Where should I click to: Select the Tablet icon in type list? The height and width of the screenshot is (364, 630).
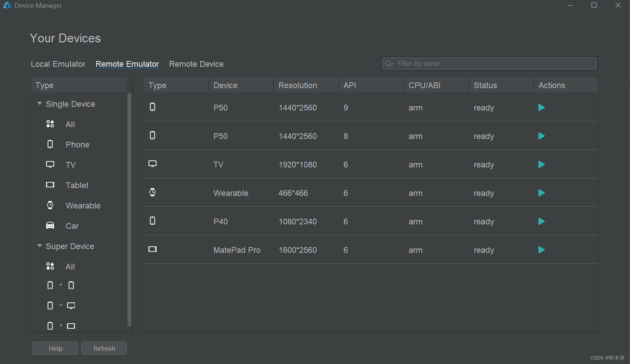pyautogui.click(x=50, y=185)
